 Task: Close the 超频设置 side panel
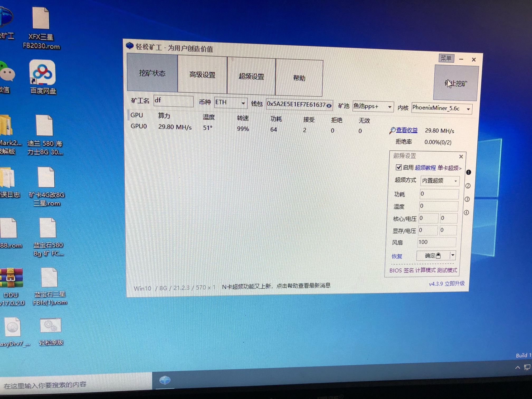click(x=461, y=156)
